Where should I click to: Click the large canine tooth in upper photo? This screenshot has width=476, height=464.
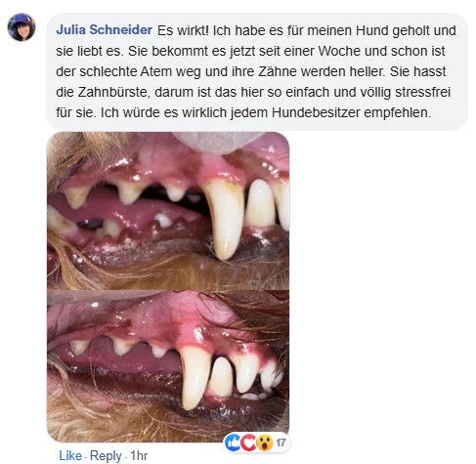[x=224, y=220]
